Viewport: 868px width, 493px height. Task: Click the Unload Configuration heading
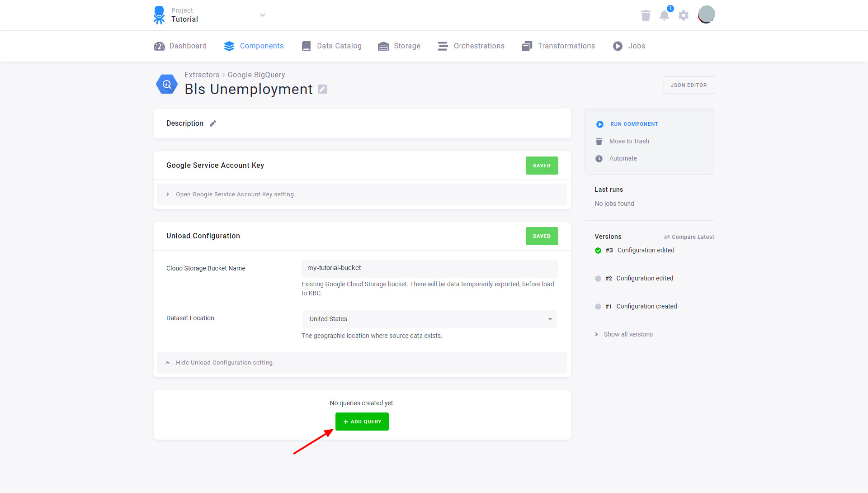[203, 236]
